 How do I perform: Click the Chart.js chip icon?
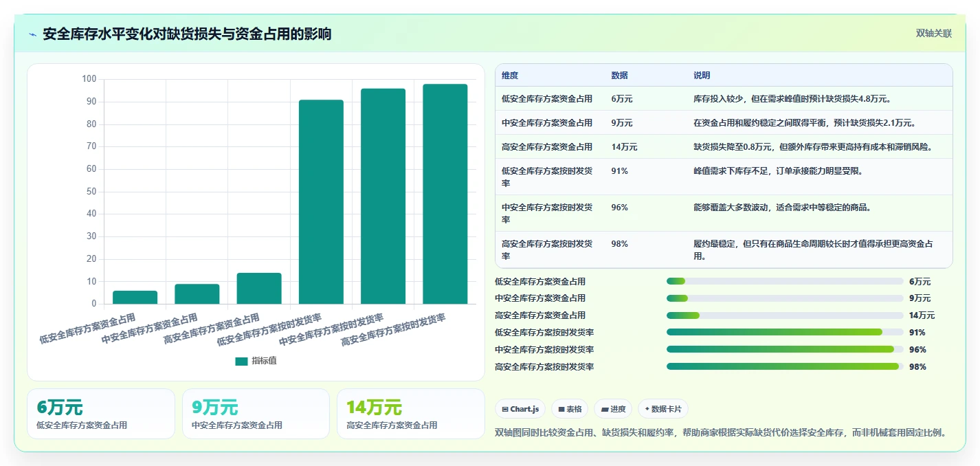505,409
